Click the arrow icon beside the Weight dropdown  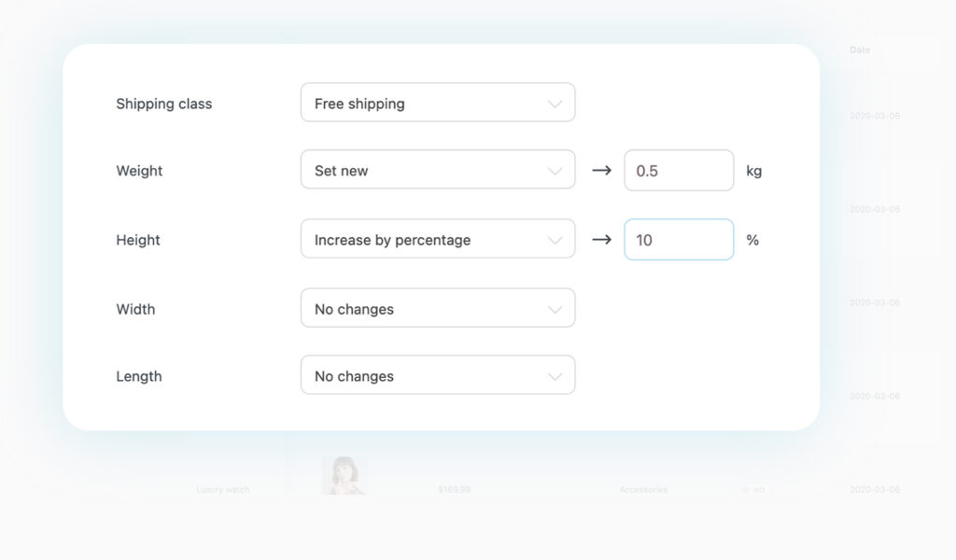(x=601, y=170)
